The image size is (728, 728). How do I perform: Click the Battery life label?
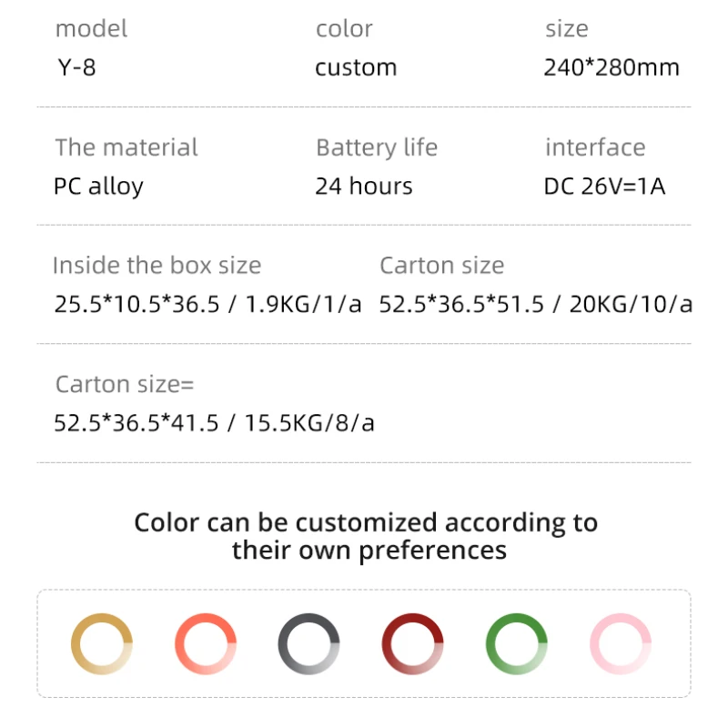pyautogui.click(x=377, y=147)
